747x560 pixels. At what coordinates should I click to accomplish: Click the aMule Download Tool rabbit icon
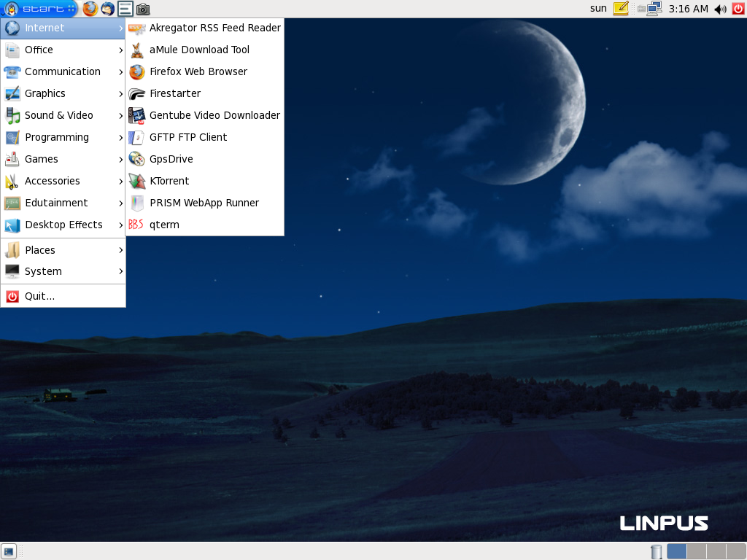(136, 50)
